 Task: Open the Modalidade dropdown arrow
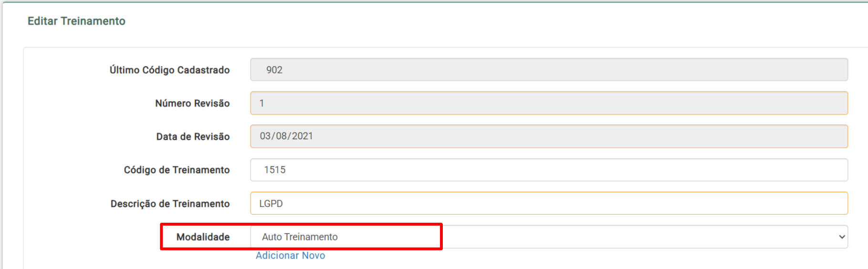pos(842,237)
